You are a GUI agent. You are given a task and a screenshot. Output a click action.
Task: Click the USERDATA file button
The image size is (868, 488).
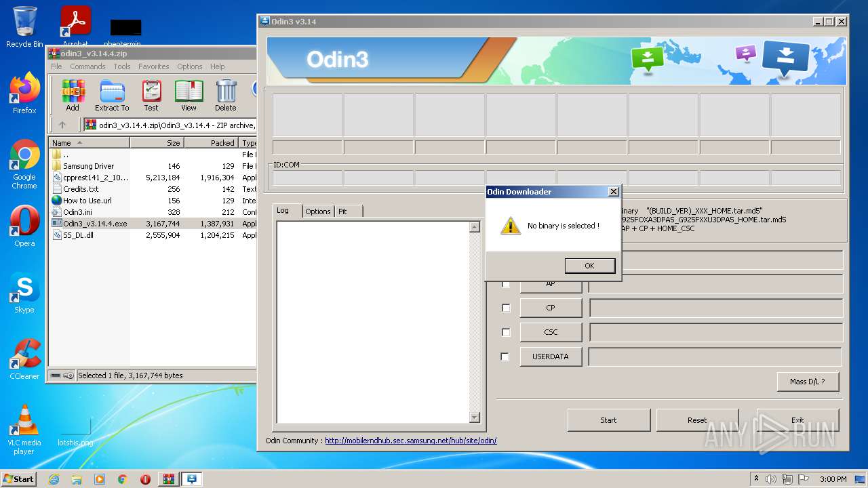[551, 357]
